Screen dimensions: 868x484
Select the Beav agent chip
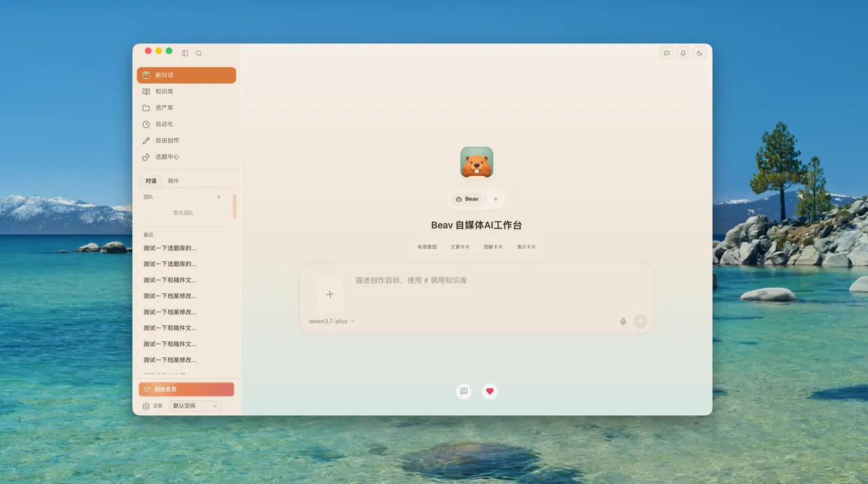(467, 199)
